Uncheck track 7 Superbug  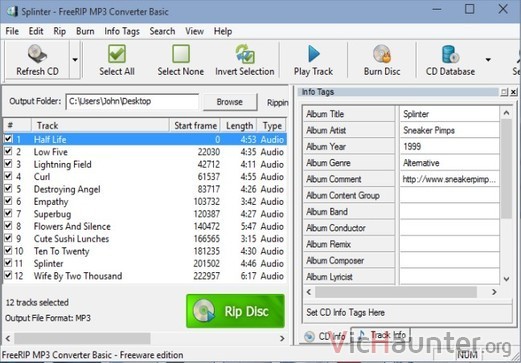pos(8,213)
